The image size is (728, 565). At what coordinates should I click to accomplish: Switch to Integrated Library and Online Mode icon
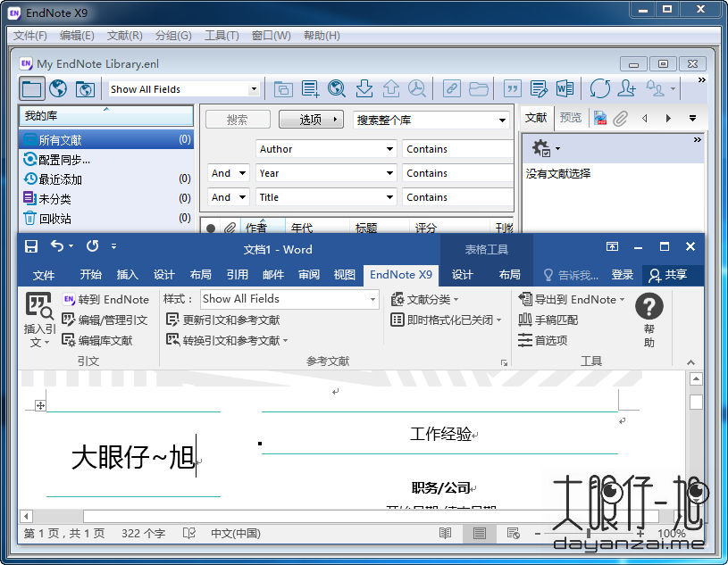click(85, 88)
